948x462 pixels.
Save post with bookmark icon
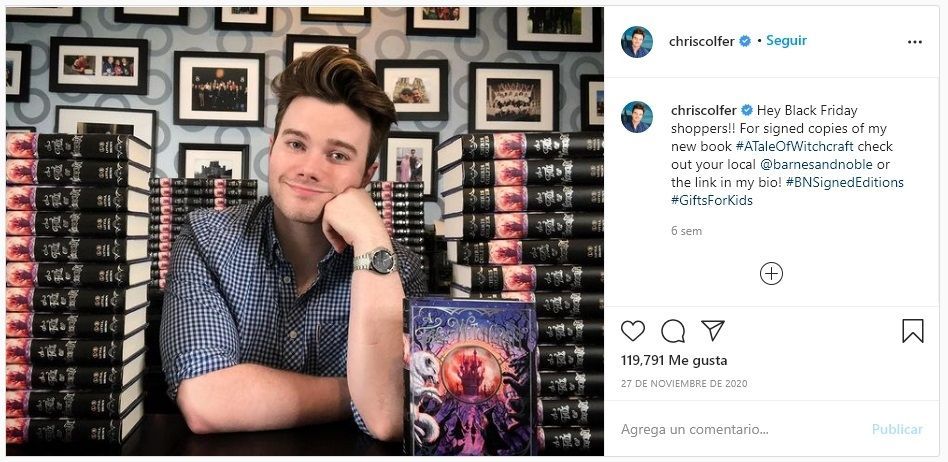[912, 331]
